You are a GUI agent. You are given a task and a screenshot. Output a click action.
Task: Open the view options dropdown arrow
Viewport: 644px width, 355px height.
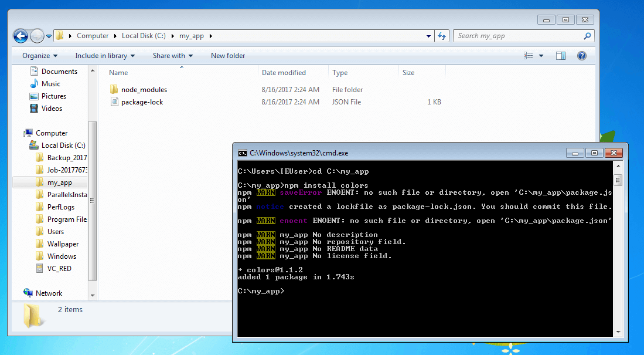click(x=541, y=56)
